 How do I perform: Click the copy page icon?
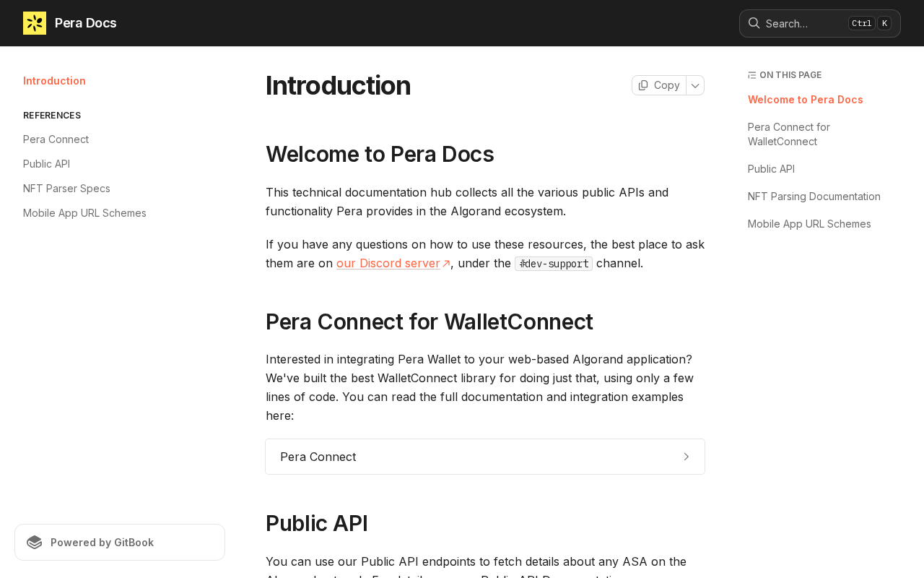643,85
